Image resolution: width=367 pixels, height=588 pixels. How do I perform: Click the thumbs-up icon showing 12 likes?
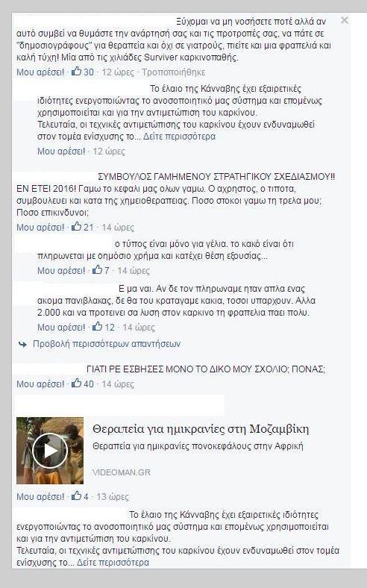[x=98, y=326]
